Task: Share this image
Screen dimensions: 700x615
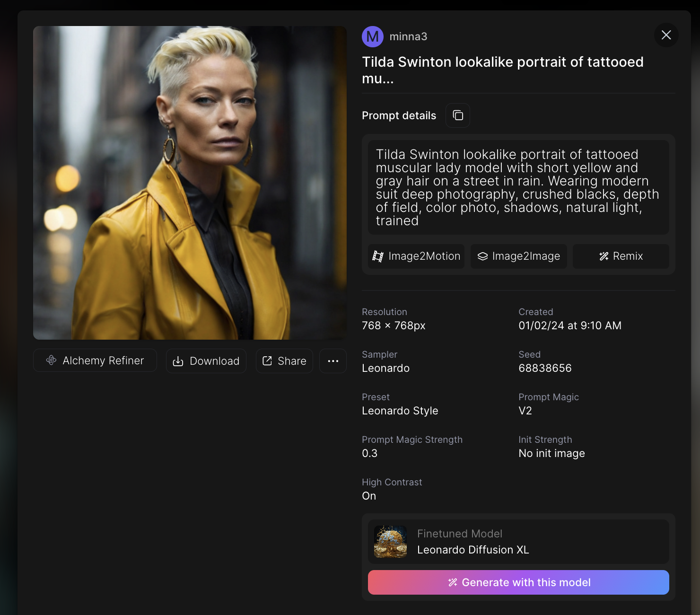Action: [x=284, y=361]
